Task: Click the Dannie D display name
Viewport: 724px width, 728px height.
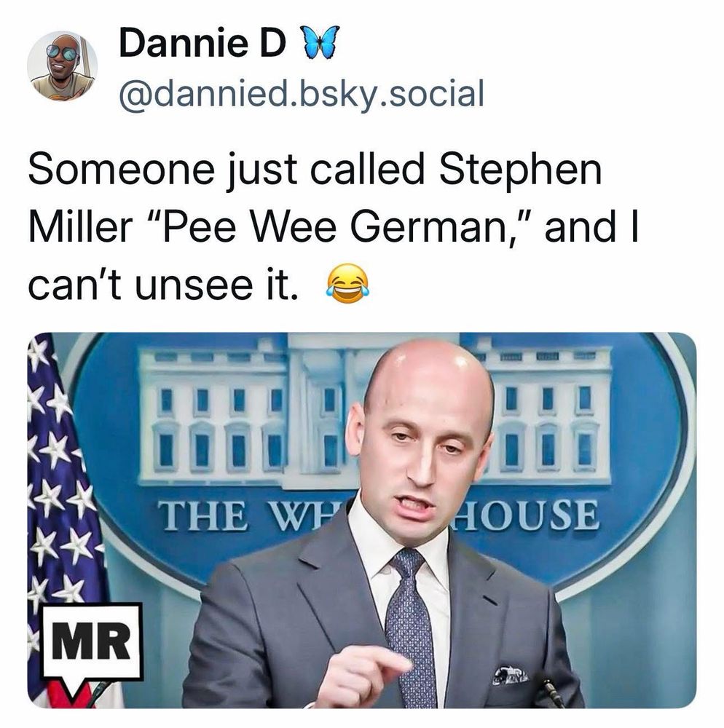Action: (x=202, y=43)
